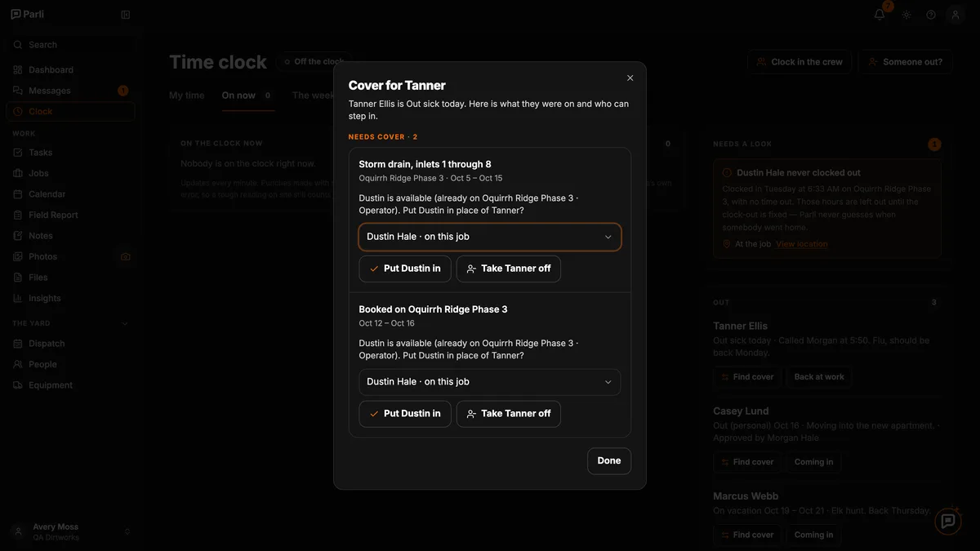
Task: Open Calendar in the sidebar
Action: pyautogui.click(x=70, y=194)
